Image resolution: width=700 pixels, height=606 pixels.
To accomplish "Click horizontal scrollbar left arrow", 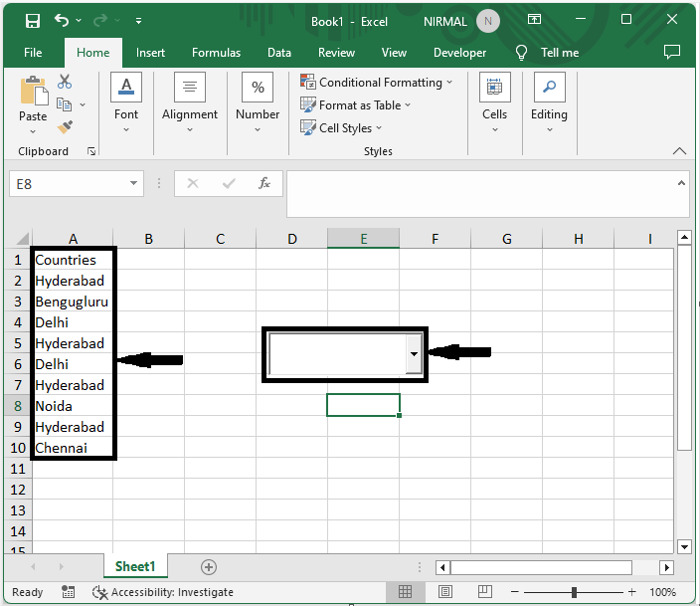I will click(442, 567).
